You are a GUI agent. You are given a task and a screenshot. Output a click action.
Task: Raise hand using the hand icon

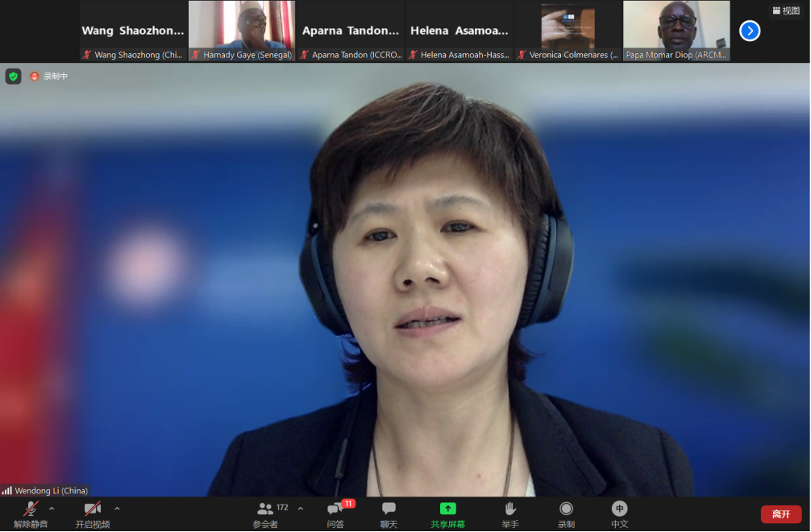[509, 509]
